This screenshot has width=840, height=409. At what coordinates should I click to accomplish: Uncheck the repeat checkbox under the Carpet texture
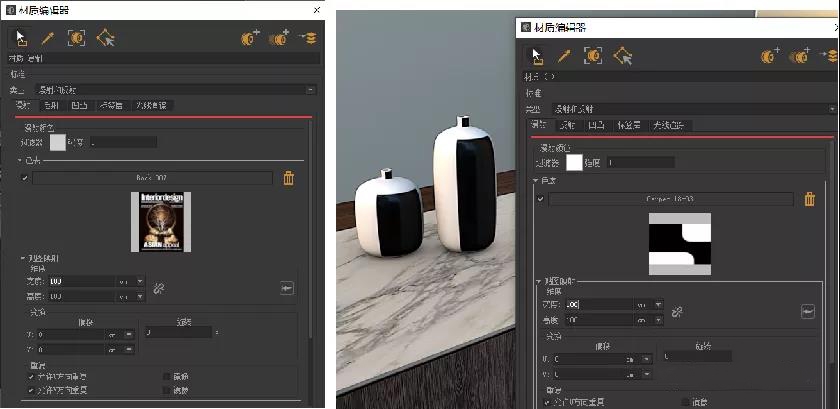[547, 402]
